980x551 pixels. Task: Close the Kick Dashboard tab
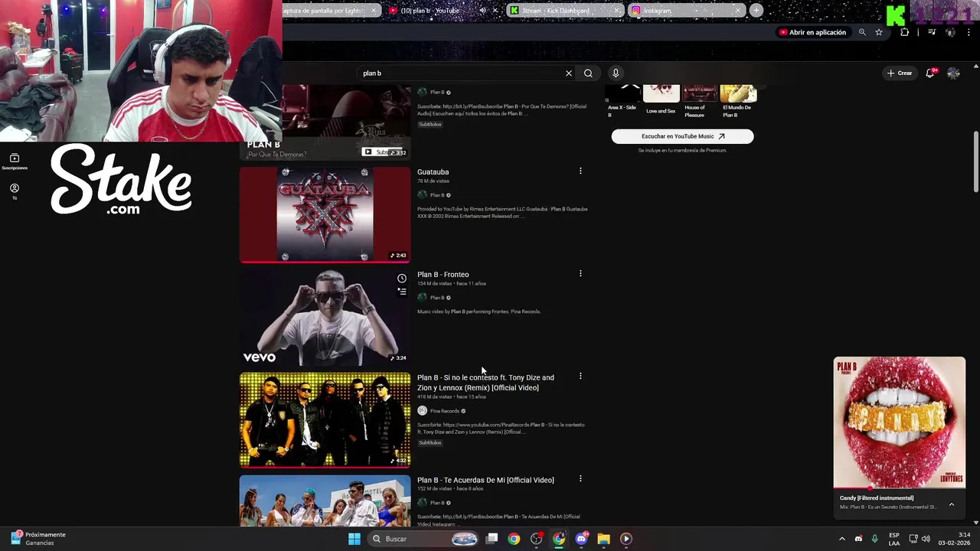616,11
